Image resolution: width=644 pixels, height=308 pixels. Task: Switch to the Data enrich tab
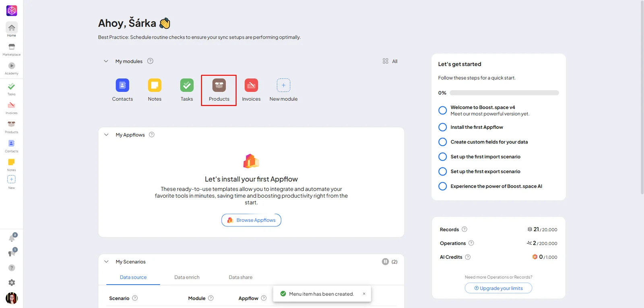pos(187,277)
